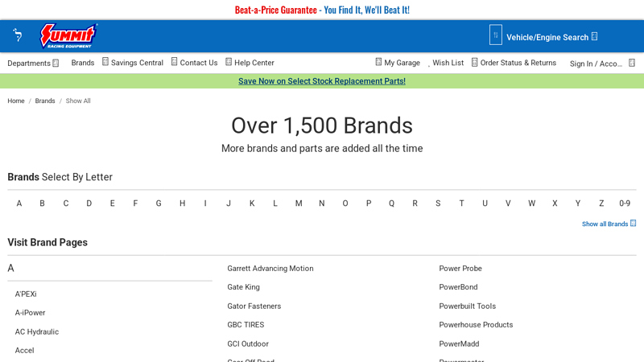Screen dimensions: 644x362
Task: Expand the Departments menu
Action: [33, 63]
